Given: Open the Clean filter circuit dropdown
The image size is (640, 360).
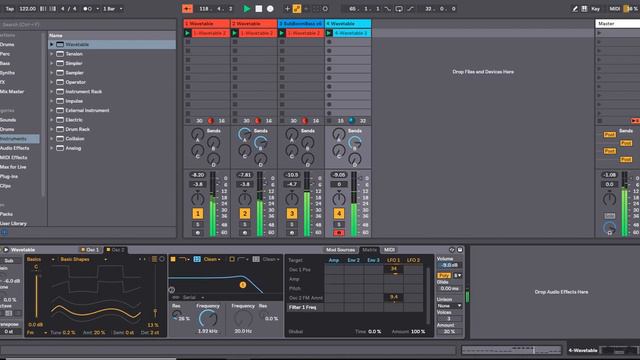Looking at the screenshot, I should pos(212,259).
